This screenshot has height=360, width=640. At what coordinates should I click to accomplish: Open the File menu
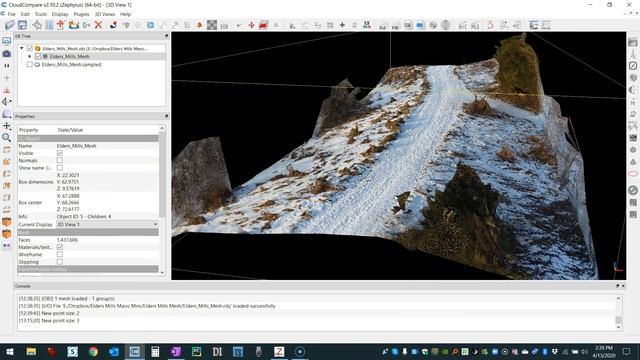pyautogui.click(x=11, y=14)
